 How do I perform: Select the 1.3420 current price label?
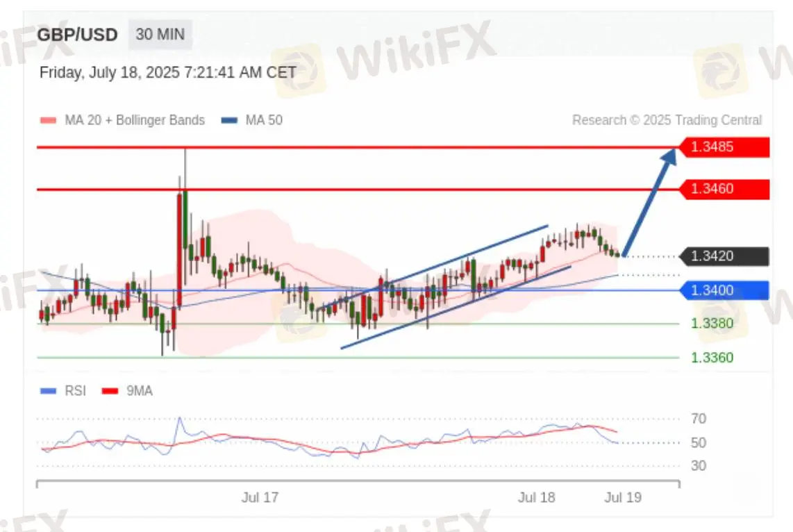724,256
